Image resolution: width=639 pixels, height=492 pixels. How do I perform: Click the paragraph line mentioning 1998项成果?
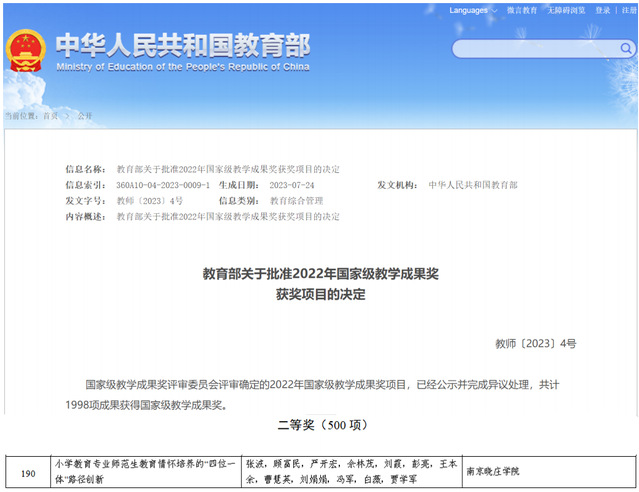click(x=146, y=405)
